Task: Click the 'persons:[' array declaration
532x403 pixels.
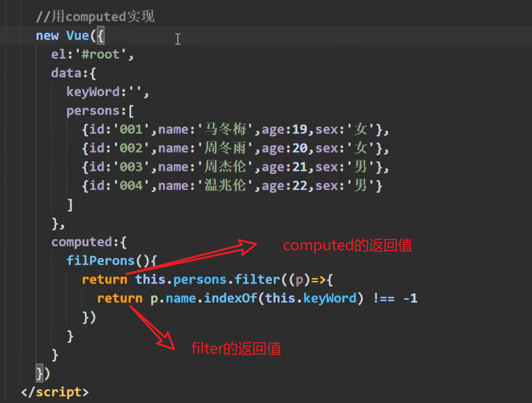Action: click(x=100, y=110)
